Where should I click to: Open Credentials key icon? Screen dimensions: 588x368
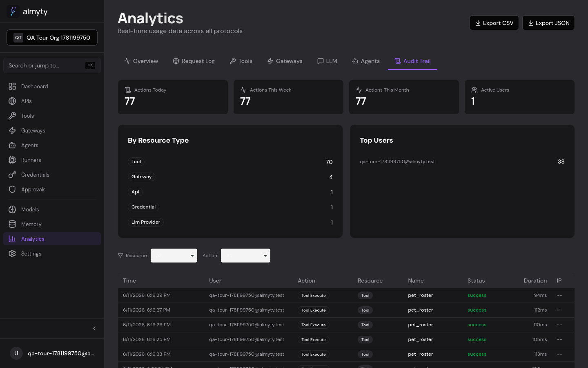[x=12, y=175]
